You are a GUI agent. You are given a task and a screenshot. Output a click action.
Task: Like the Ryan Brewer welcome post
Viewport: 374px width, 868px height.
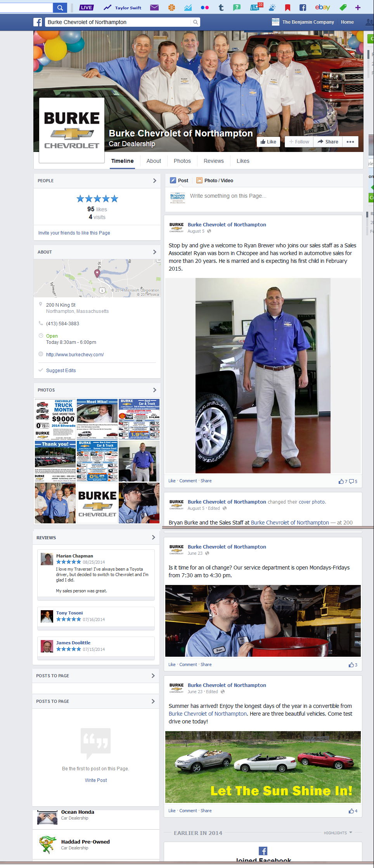pos(172,481)
